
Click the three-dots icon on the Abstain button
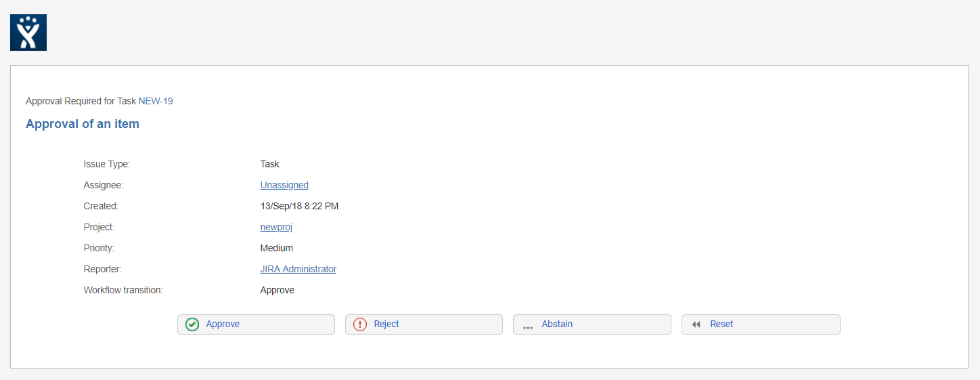click(528, 326)
